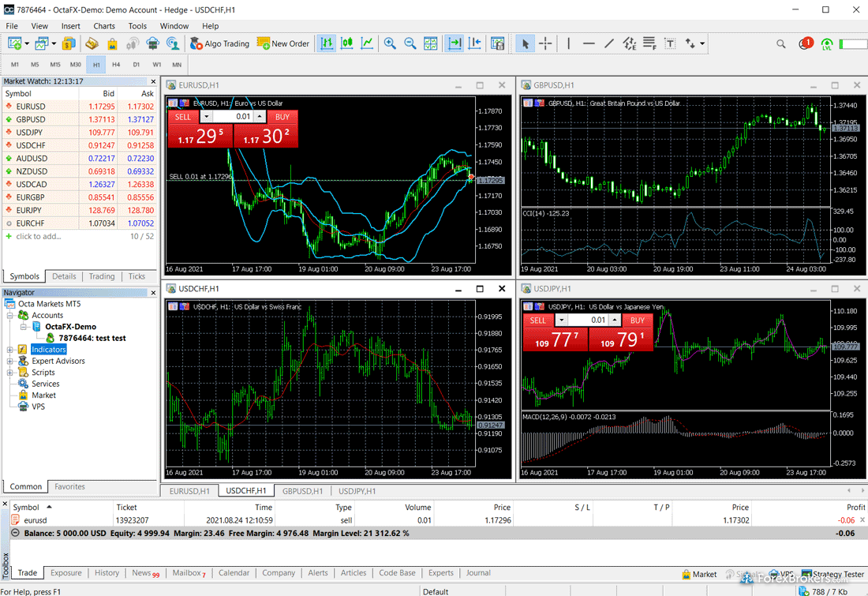This screenshot has width=868, height=596.
Task: Open Strategy Tester in the toolbox bar
Action: click(833, 574)
